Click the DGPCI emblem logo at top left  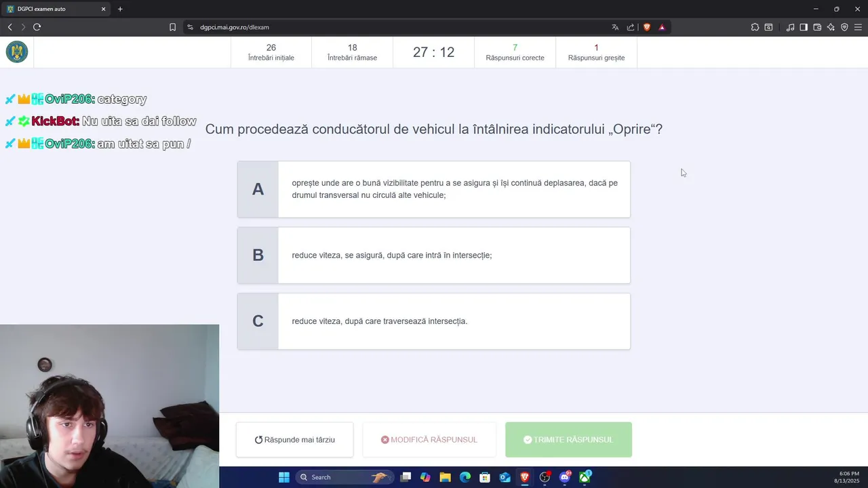(17, 52)
